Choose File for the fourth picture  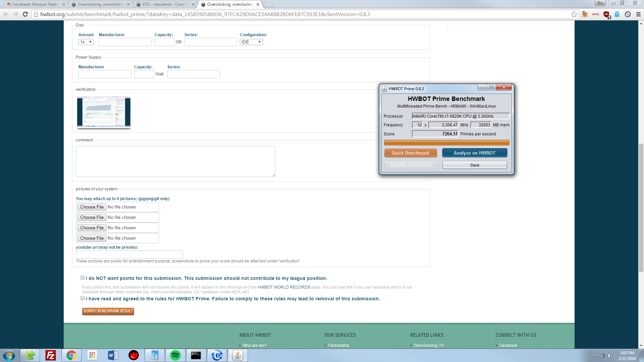click(92, 238)
